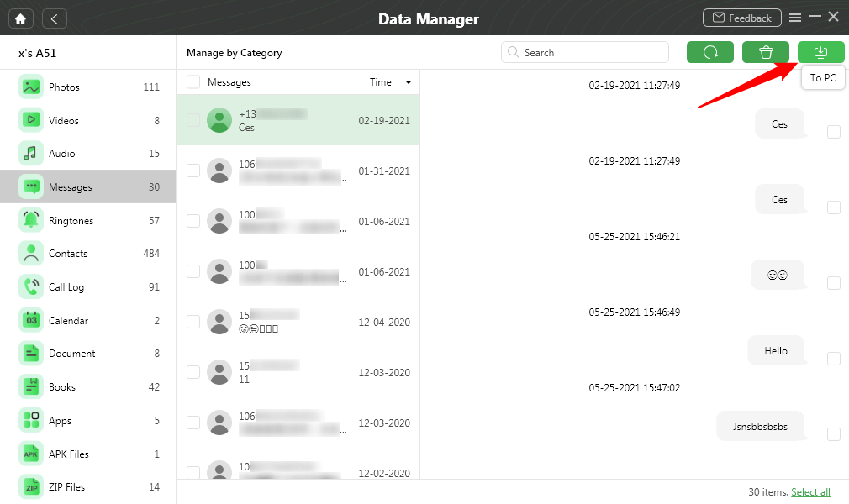Open the APK Files category
This screenshot has height=504, width=849.
(x=69, y=454)
